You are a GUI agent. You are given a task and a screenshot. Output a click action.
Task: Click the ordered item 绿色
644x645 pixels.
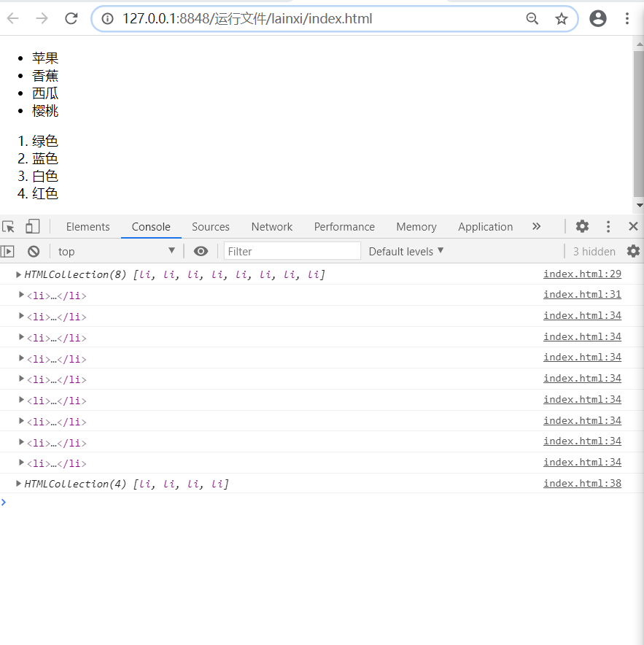pyautogui.click(x=45, y=141)
